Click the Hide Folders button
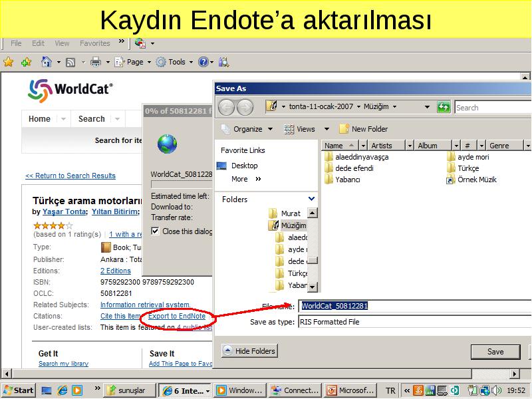 pos(249,351)
